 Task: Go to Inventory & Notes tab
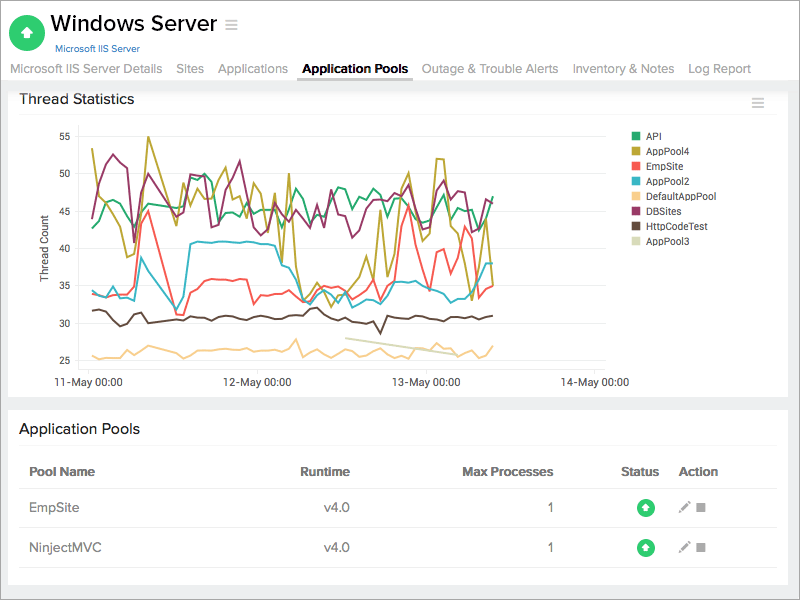623,69
